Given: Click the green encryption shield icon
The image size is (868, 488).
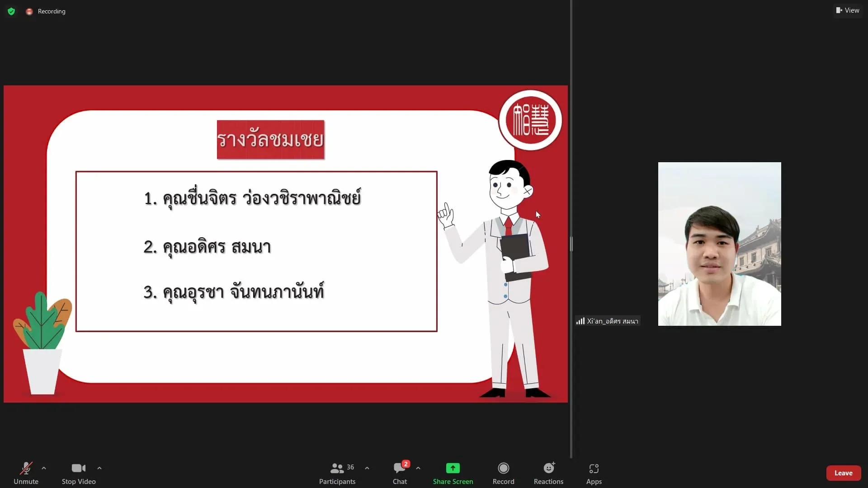Looking at the screenshot, I should (x=11, y=11).
